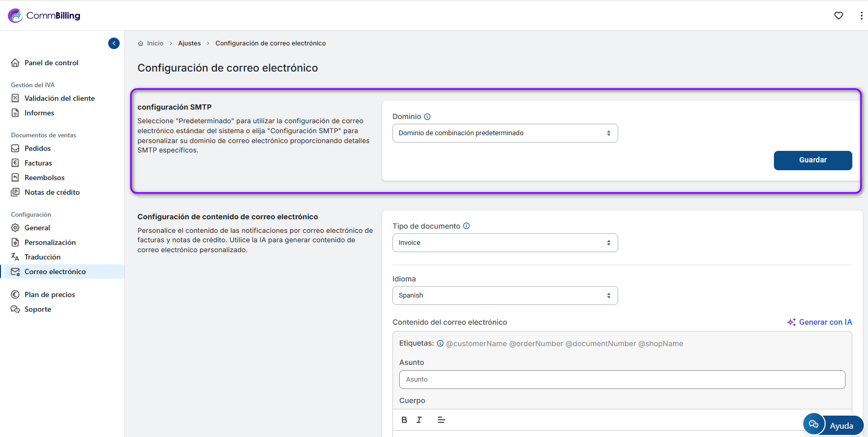This screenshot has width=868, height=437.
Task: Click Ajustes in the breadcrumb
Action: pyautogui.click(x=189, y=43)
